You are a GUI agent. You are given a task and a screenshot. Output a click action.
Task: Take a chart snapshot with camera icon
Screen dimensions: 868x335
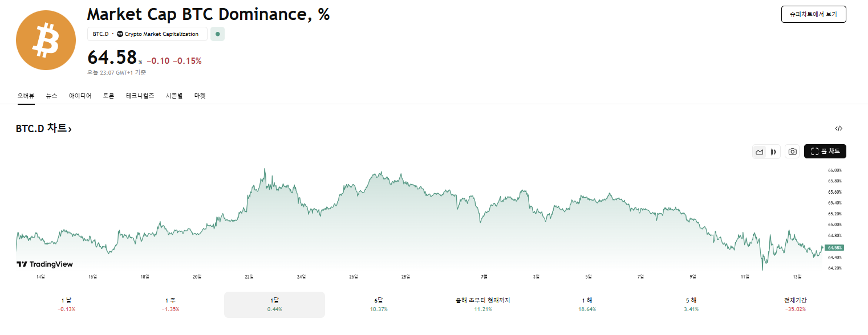click(x=792, y=152)
